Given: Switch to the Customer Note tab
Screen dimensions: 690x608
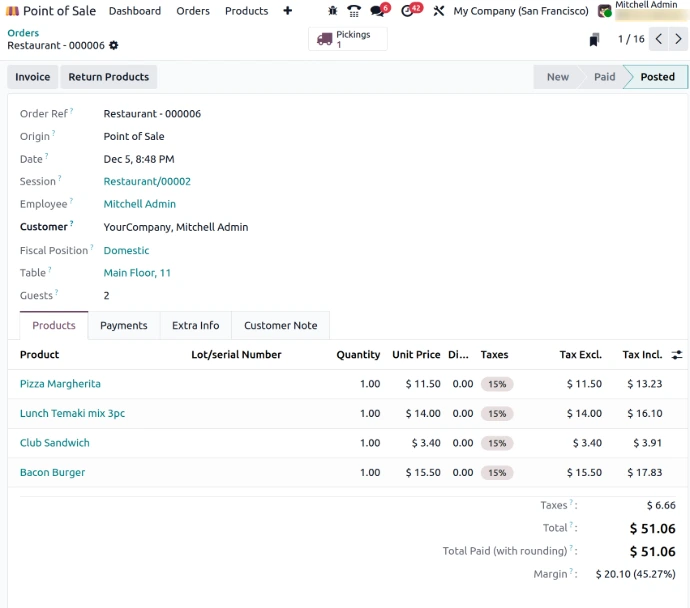Looking at the screenshot, I should click(280, 326).
